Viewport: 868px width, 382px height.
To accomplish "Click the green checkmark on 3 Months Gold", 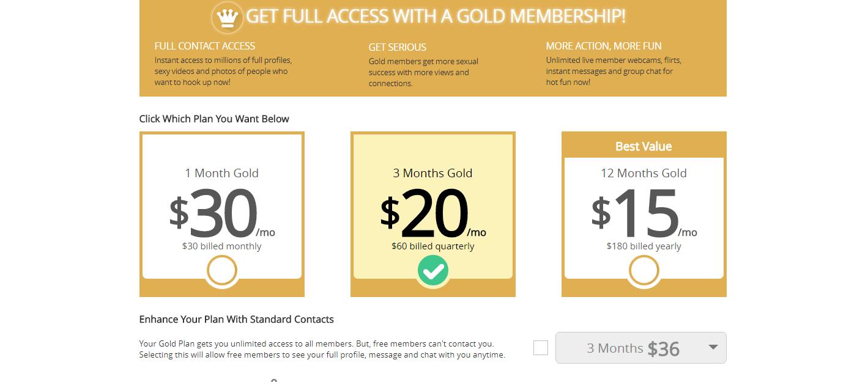I will coord(433,271).
